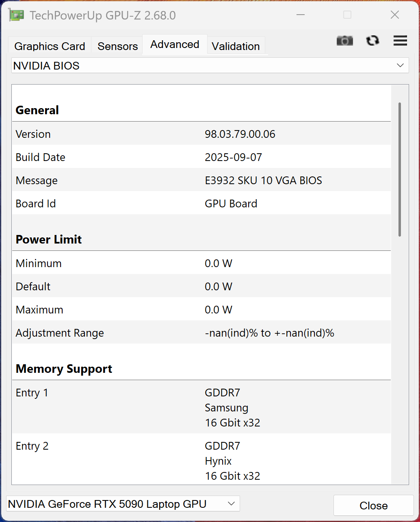Open the Sensors tab

click(x=117, y=46)
